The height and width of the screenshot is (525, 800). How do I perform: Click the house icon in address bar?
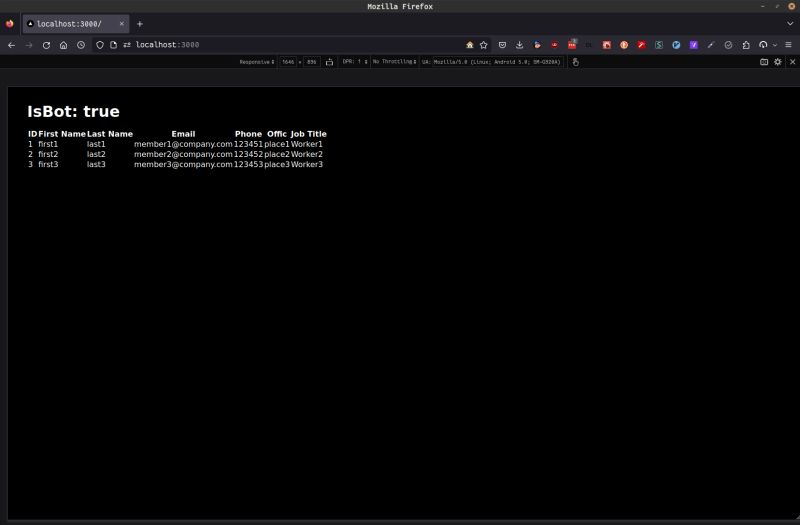(x=469, y=45)
